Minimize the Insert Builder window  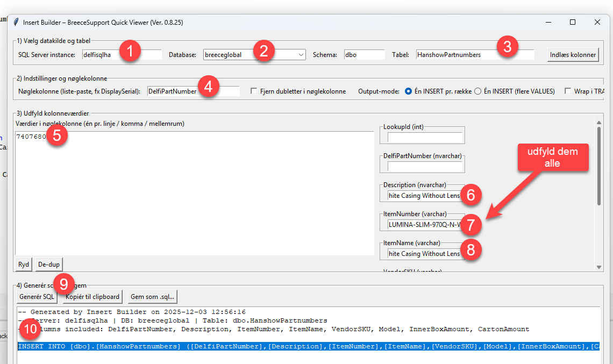(x=548, y=22)
